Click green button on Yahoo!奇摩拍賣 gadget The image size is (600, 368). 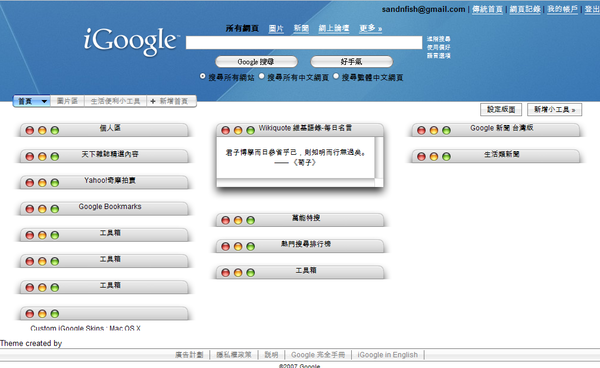tap(55, 183)
